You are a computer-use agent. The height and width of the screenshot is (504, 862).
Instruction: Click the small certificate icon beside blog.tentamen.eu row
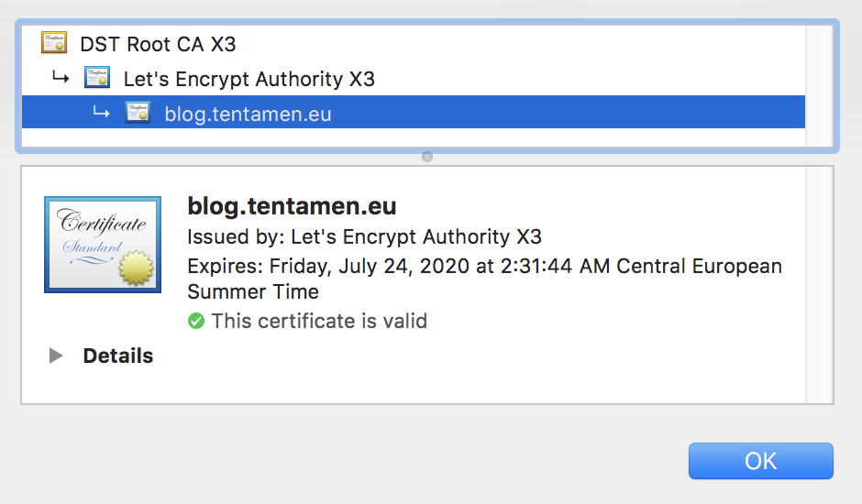click(138, 112)
